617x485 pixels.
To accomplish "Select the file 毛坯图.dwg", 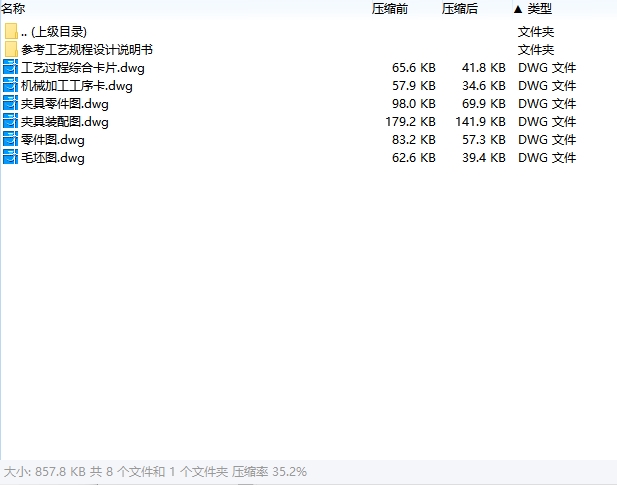I will tap(53, 158).
